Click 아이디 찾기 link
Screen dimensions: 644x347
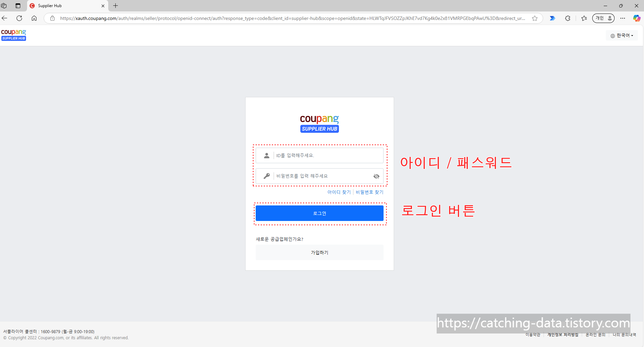point(339,192)
